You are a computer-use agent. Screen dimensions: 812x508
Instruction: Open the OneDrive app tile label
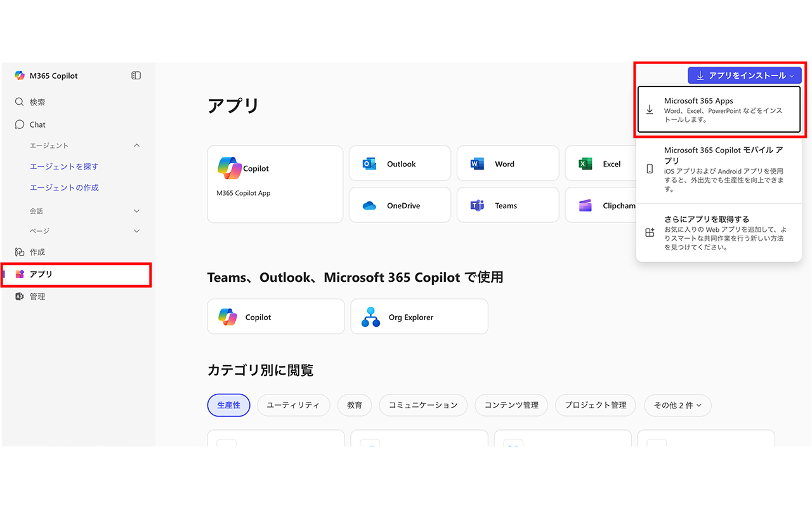(x=403, y=206)
